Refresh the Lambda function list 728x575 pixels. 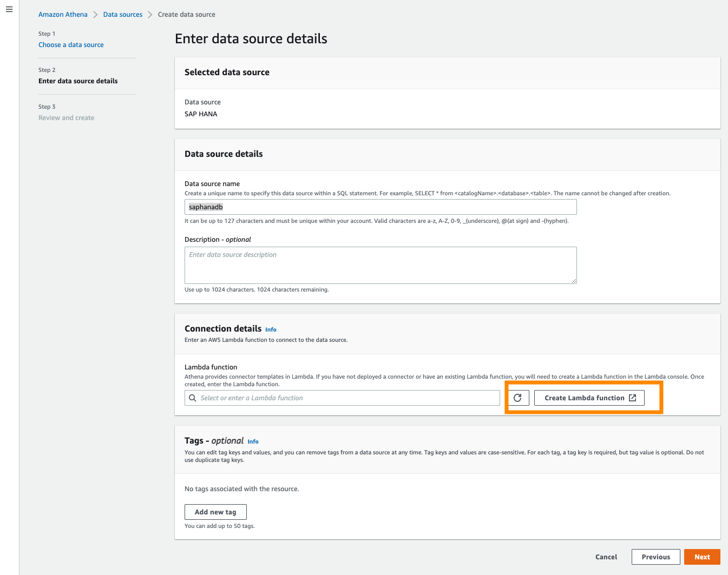pos(517,398)
